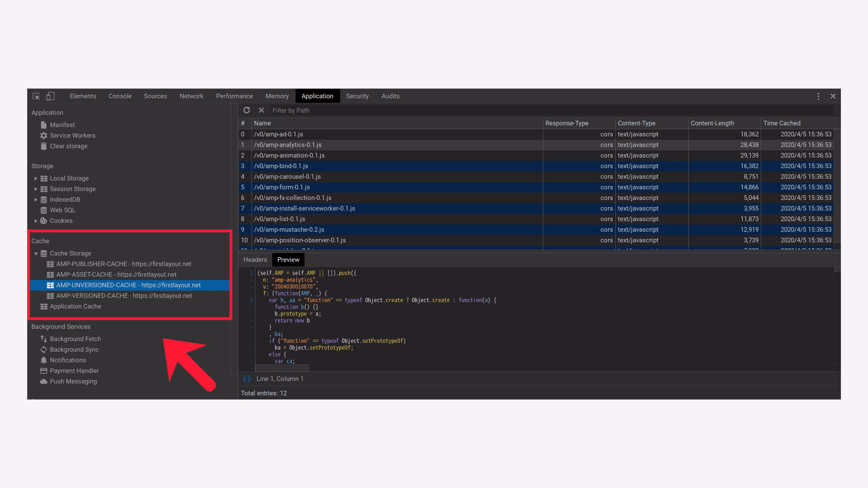The width and height of the screenshot is (868, 488).
Task: Select row /v0/amp-bind-0.1.js
Action: [x=536, y=166]
